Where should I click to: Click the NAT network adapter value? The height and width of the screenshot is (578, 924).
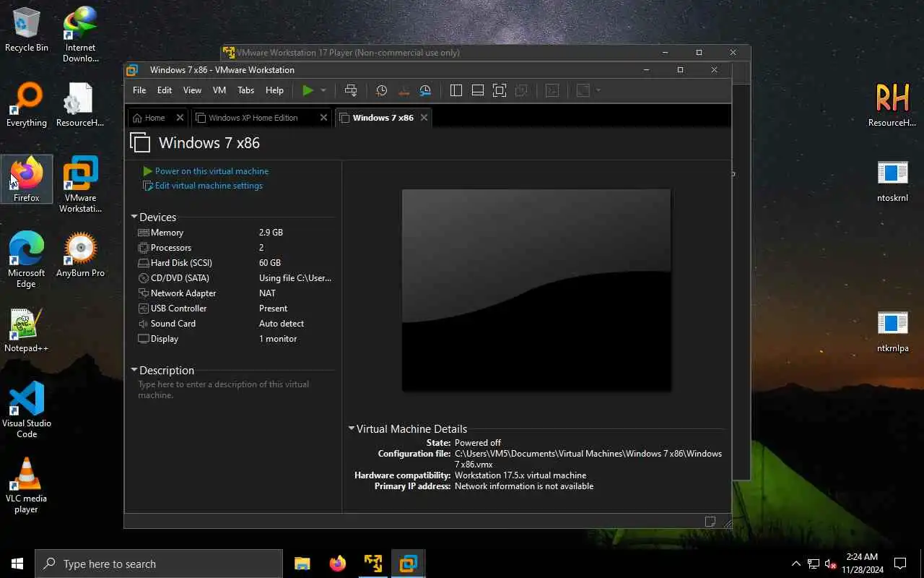267,293
